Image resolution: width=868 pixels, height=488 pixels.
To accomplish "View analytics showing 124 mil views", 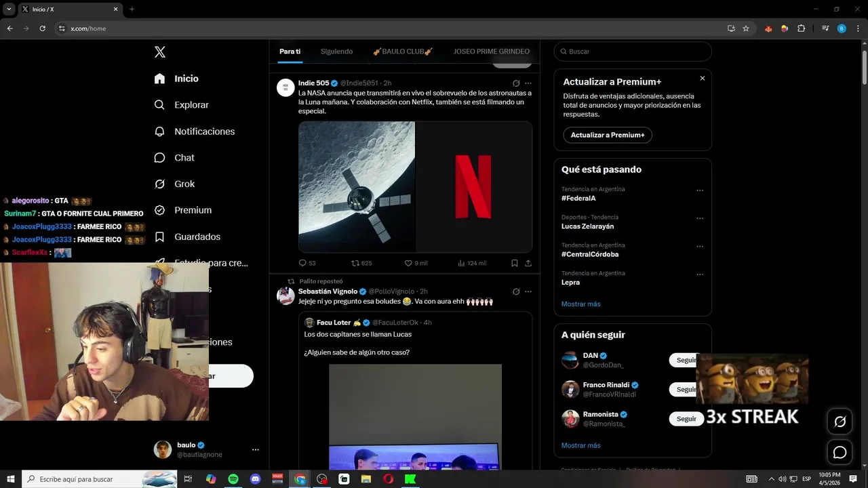I will [x=472, y=263].
